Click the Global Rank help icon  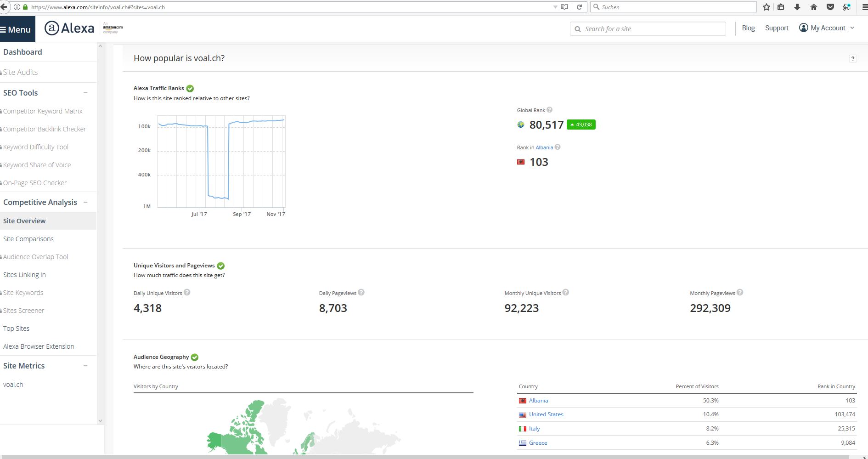click(x=549, y=110)
